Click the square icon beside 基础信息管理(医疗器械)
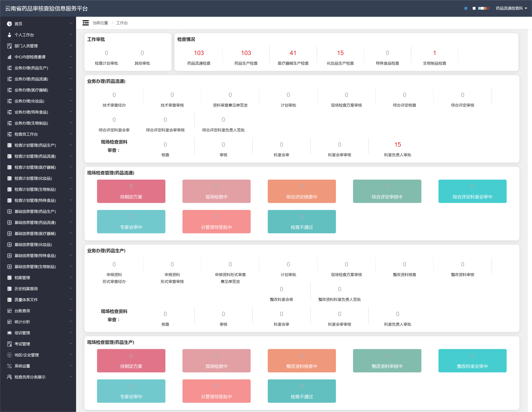Image resolution: width=532 pixels, height=412 pixels. [x=9, y=233]
